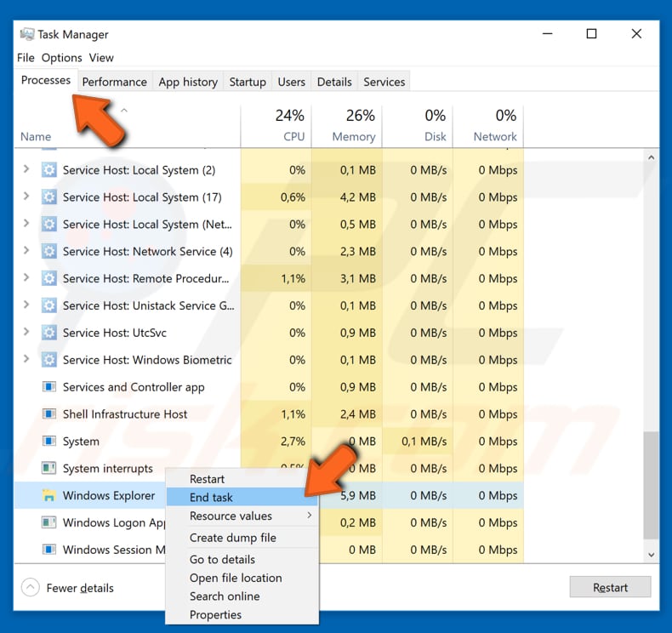
Task: Choose Search online in context menu
Action: 242,596
